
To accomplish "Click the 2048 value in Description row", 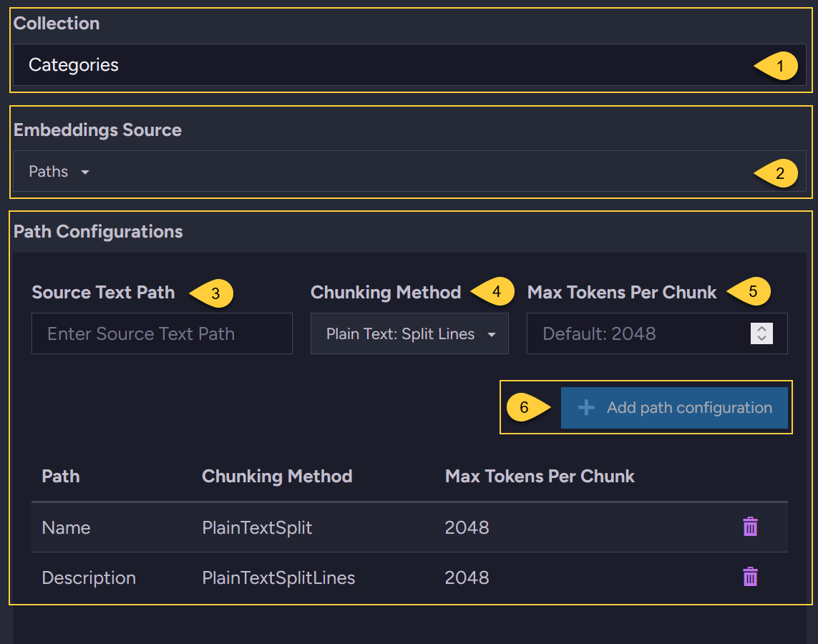I will click(467, 577).
